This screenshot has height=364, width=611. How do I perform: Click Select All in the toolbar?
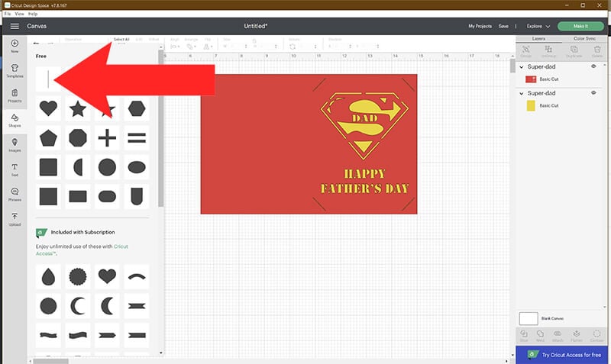[x=121, y=40]
